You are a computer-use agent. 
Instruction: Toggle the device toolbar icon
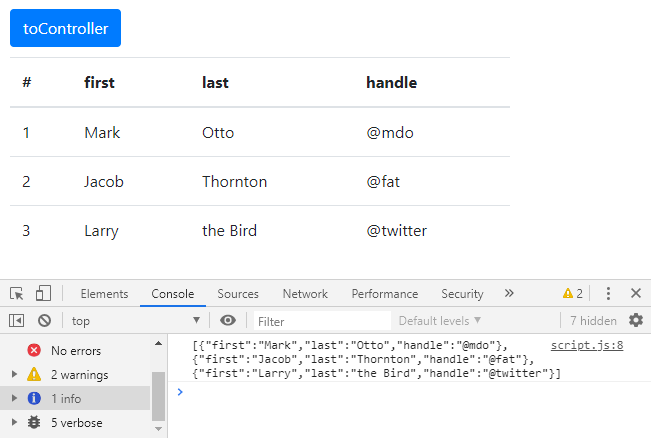(43, 293)
